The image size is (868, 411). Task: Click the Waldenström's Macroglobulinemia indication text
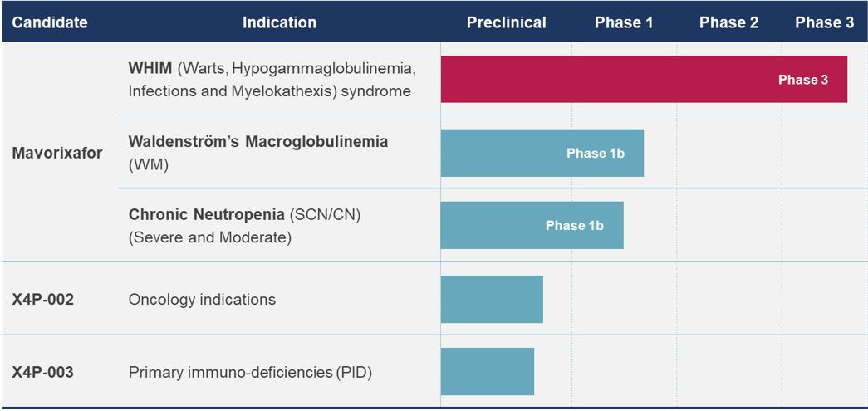(x=257, y=152)
